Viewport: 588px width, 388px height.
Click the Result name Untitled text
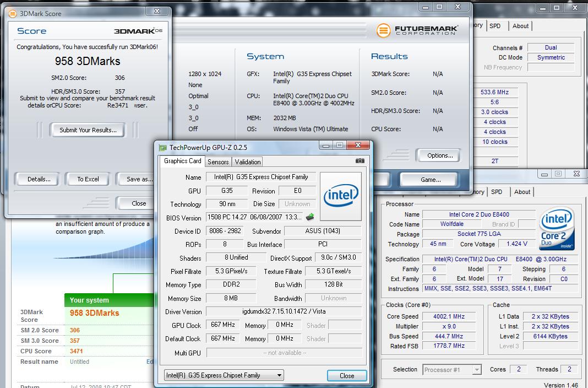pos(79,362)
